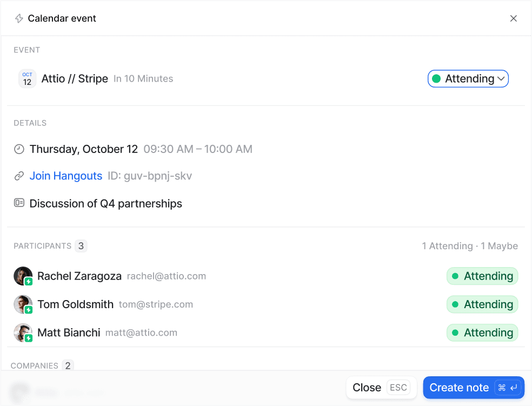Screen dimensions: 532x406
Task: Expand the PARTICIPANTS section counter
Action: (x=81, y=245)
